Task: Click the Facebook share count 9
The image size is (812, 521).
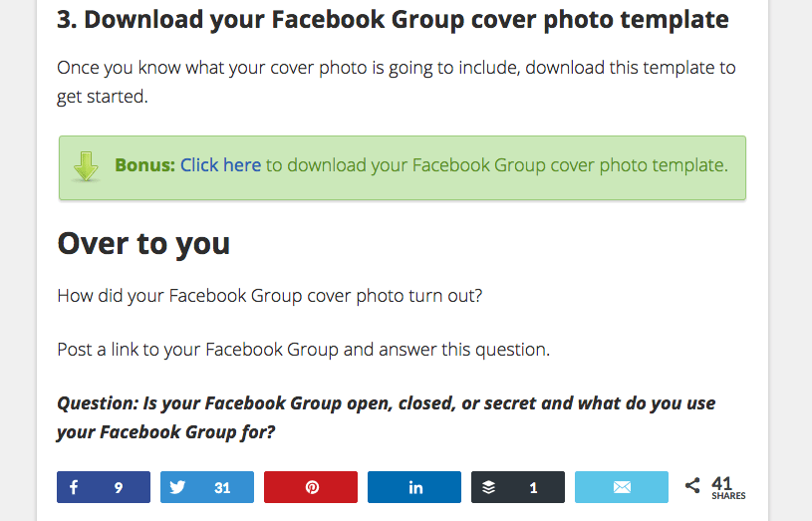Action: point(119,488)
